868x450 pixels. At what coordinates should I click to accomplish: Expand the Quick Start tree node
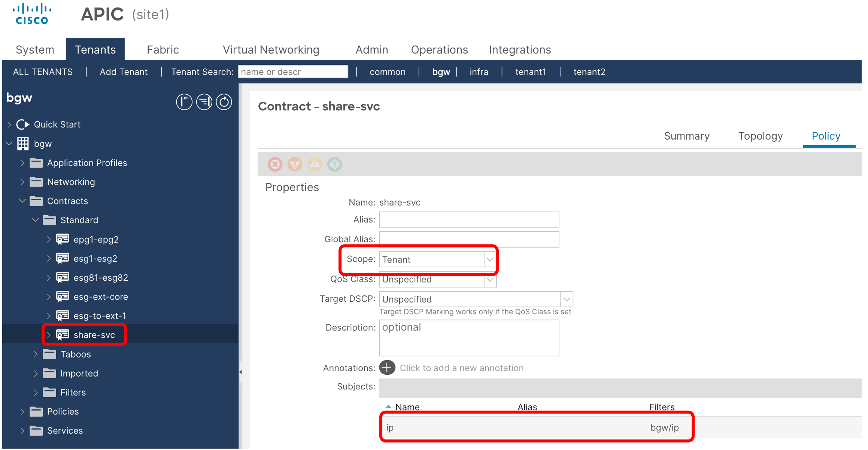pos(9,124)
